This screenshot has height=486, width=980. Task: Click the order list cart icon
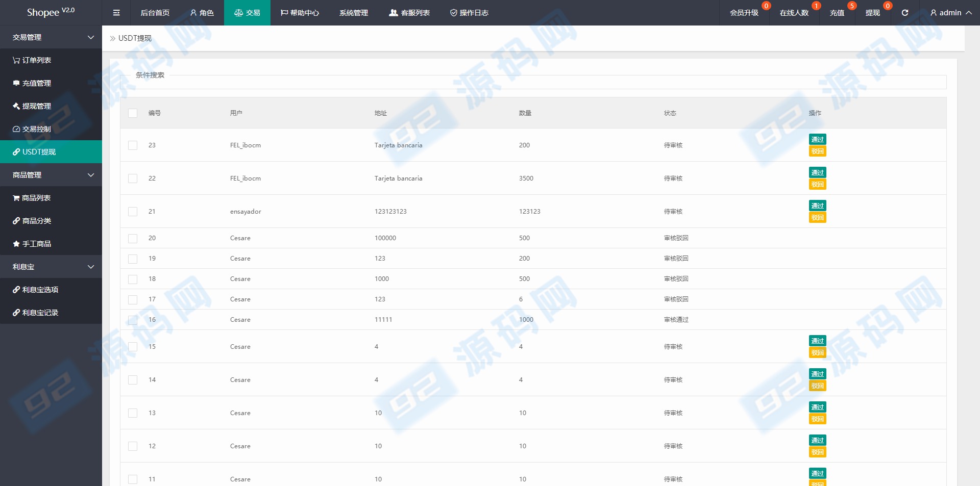[x=16, y=60]
